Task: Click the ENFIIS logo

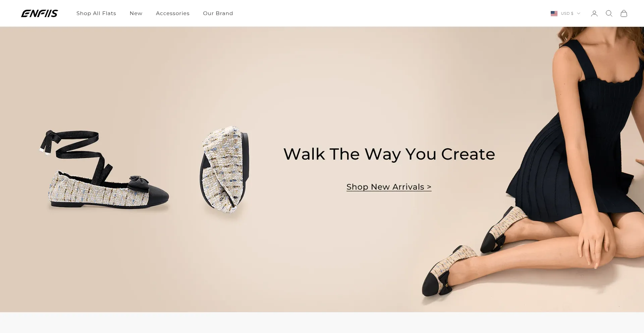Action: [x=40, y=13]
